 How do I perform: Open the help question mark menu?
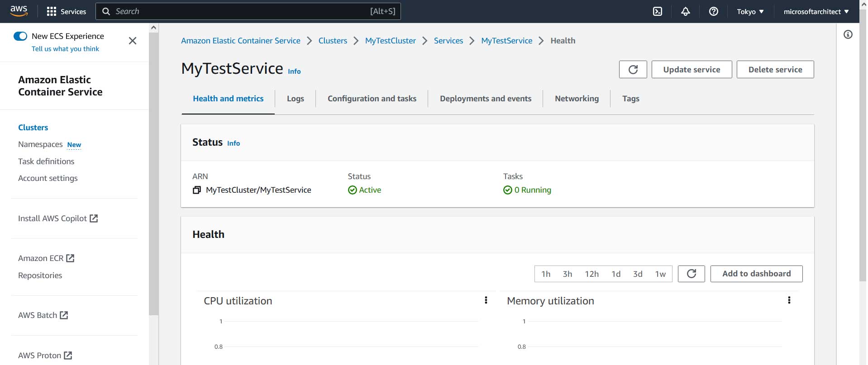pos(714,11)
